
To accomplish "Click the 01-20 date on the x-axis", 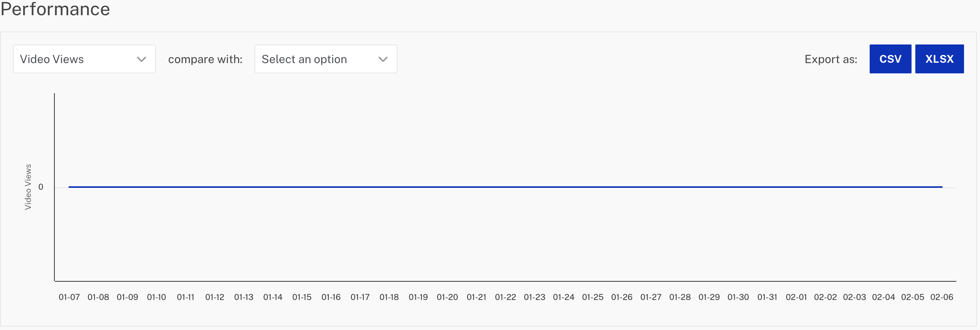I will (x=447, y=297).
